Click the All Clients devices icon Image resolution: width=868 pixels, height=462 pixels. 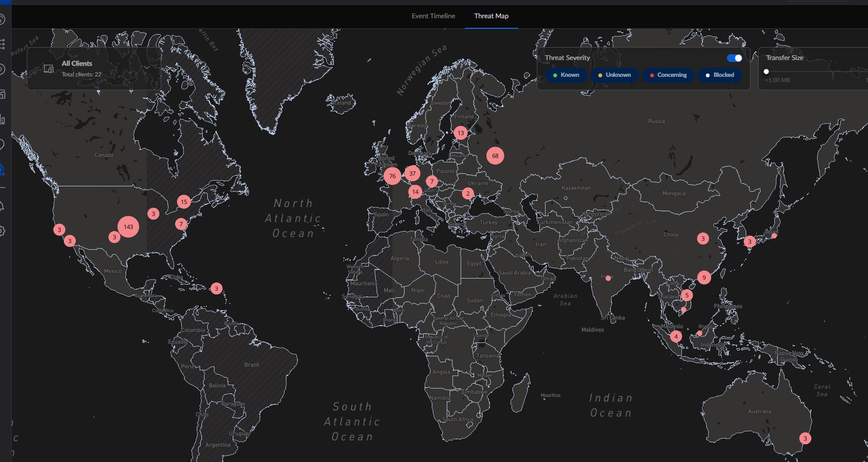pyautogui.click(x=48, y=69)
